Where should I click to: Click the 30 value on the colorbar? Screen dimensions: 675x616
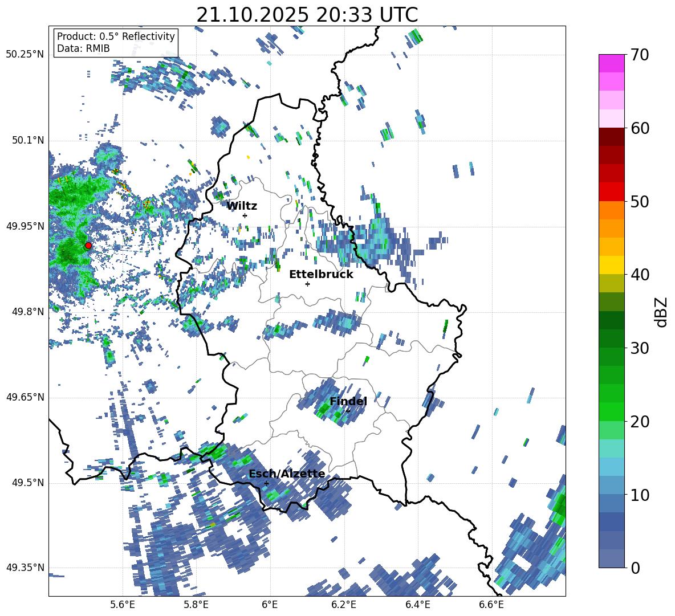coord(639,348)
